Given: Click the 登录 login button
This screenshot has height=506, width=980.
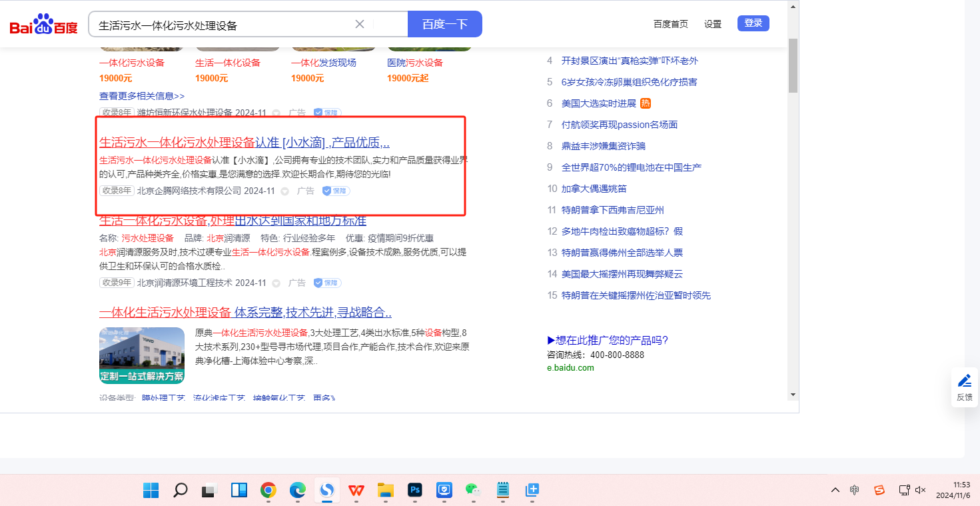Looking at the screenshot, I should (x=753, y=23).
